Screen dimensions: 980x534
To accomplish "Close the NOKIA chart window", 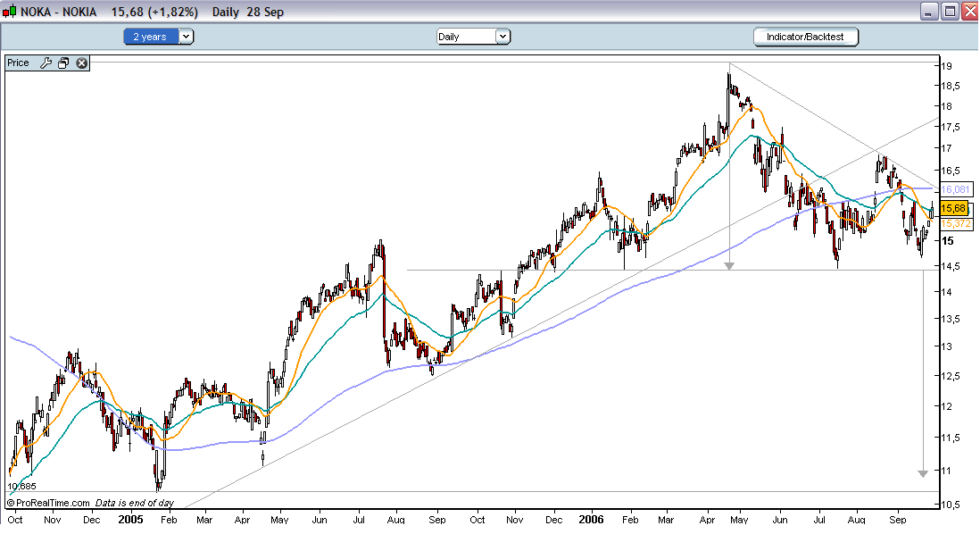I will coord(969,12).
